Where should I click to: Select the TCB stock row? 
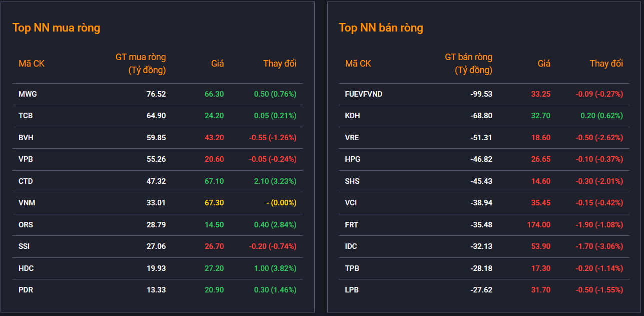[157, 116]
